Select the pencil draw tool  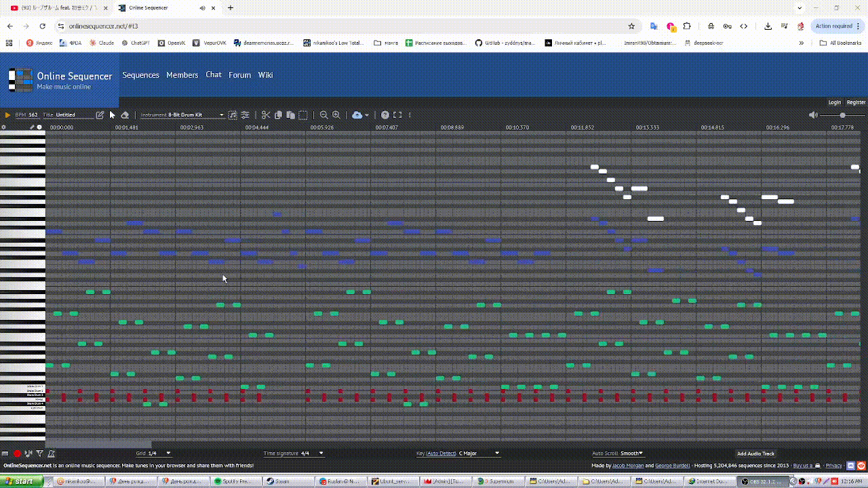(100, 115)
